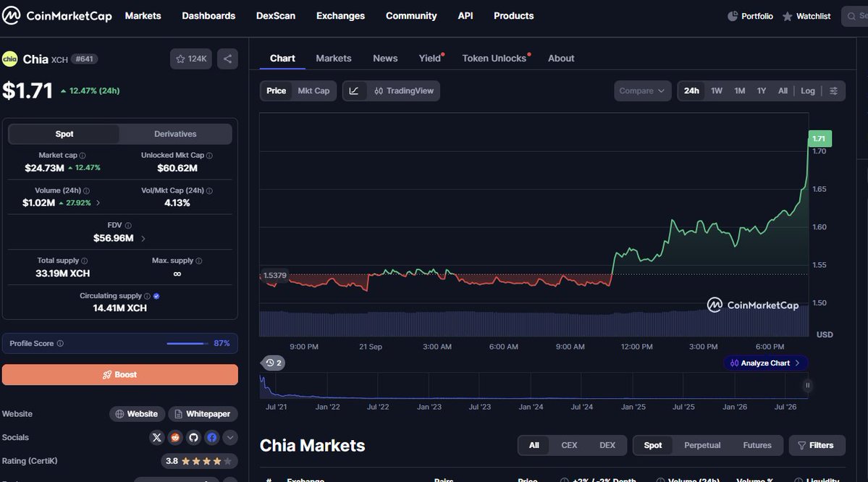Open Chia's GitHub social link
The height and width of the screenshot is (482, 868).
pyautogui.click(x=193, y=438)
